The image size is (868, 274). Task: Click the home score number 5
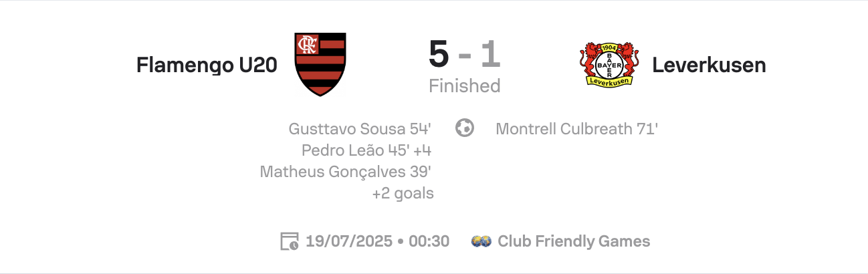[x=439, y=55]
